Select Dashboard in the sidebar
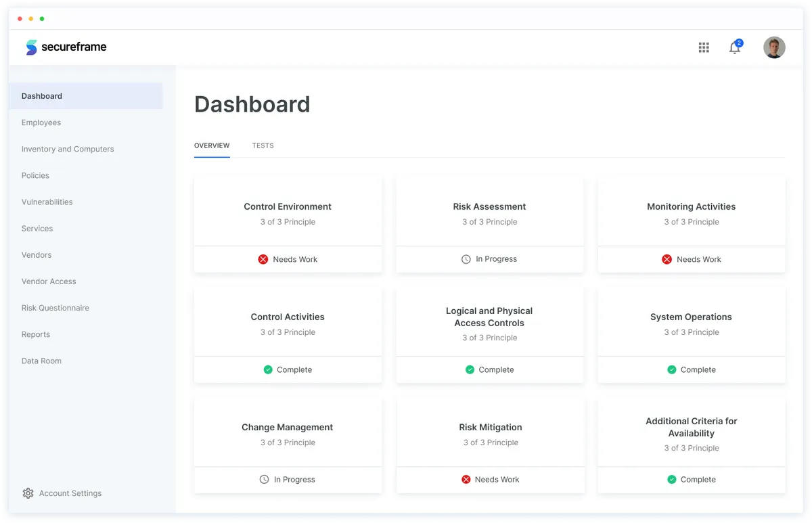812x523 pixels. click(x=86, y=96)
